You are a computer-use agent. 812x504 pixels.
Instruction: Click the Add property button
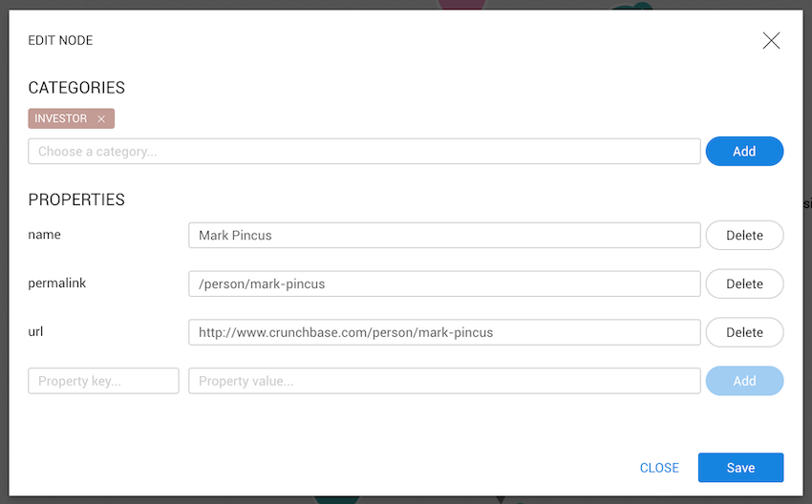coord(744,381)
